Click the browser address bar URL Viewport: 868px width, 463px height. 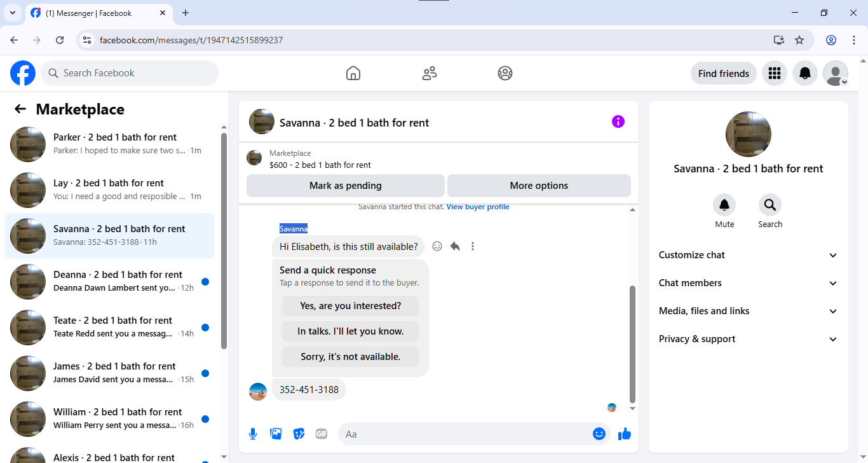point(191,40)
